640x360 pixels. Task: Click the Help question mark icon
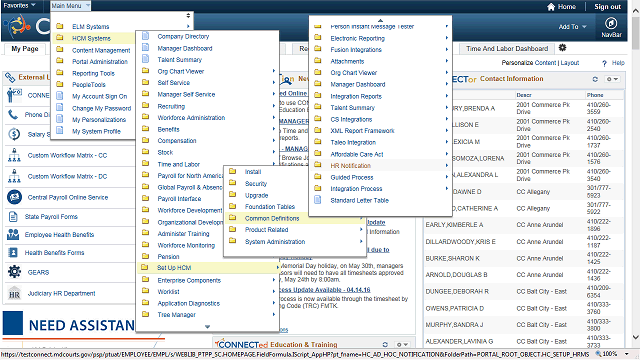pos(604,63)
